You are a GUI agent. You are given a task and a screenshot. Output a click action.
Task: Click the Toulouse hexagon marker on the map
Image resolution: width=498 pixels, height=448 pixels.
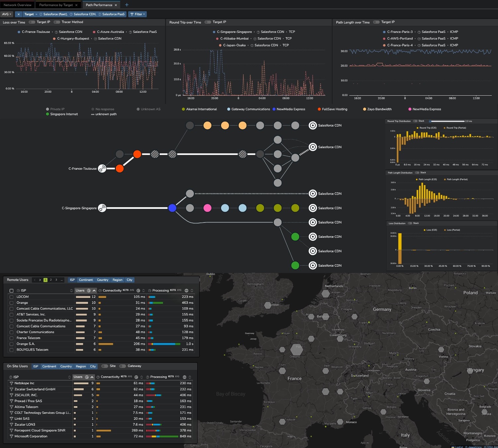(283, 422)
